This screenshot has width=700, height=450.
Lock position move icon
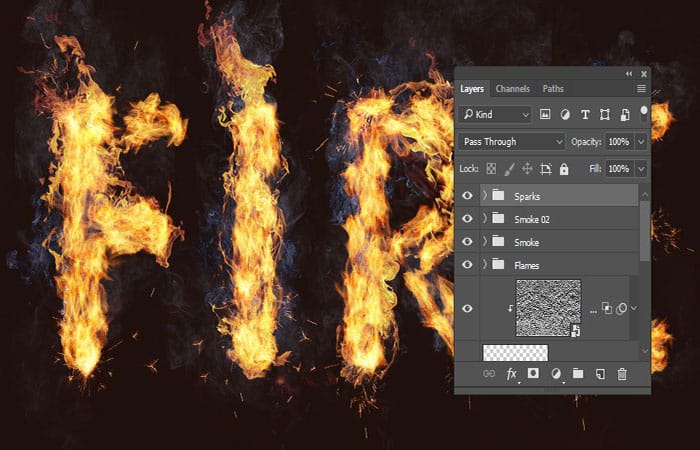coord(527,169)
